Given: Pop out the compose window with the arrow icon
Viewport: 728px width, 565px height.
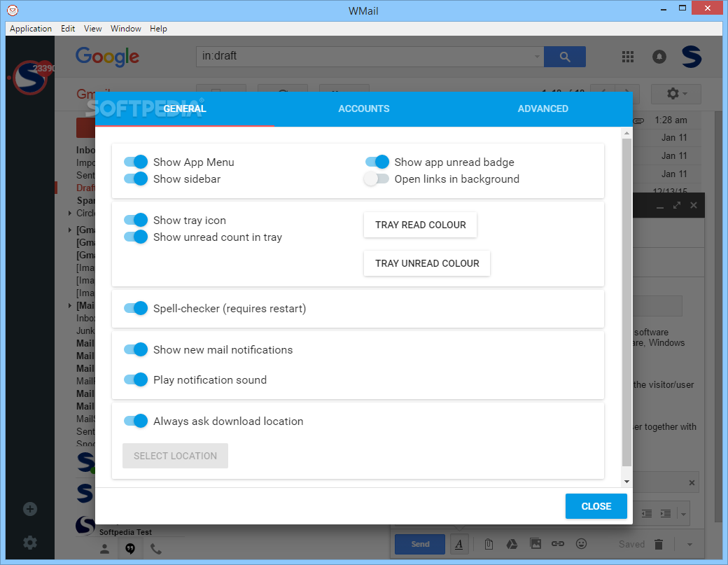Looking at the screenshot, I should coord(677,205).
